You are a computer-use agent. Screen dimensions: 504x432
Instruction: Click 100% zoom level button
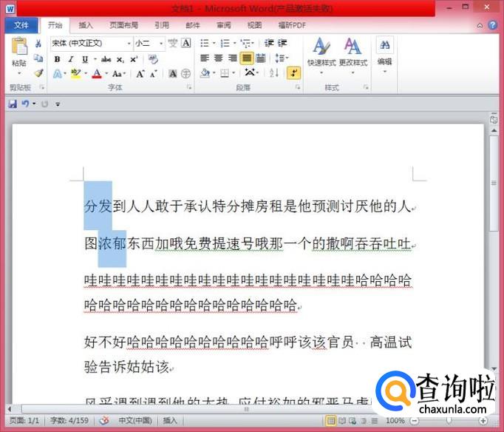(395, 421)
